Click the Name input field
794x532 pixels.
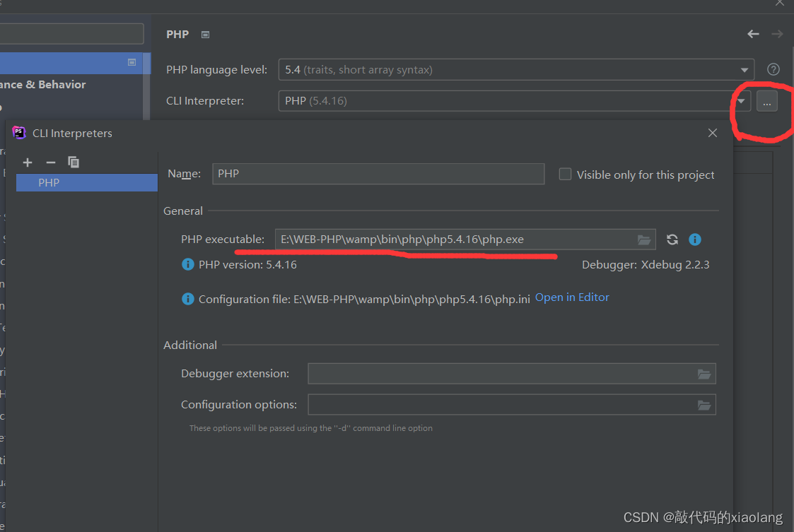[x=378, y=174]
